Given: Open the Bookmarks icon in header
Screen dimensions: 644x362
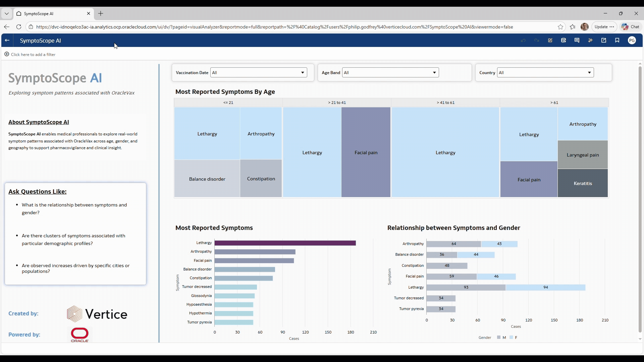Looking at the screenshot, I should click(x=617, y=41).
